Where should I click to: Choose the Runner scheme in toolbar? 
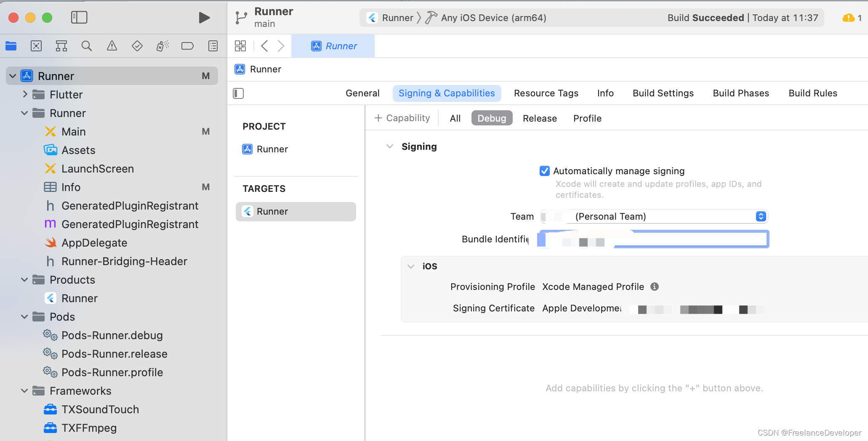[x=390, y=18]
